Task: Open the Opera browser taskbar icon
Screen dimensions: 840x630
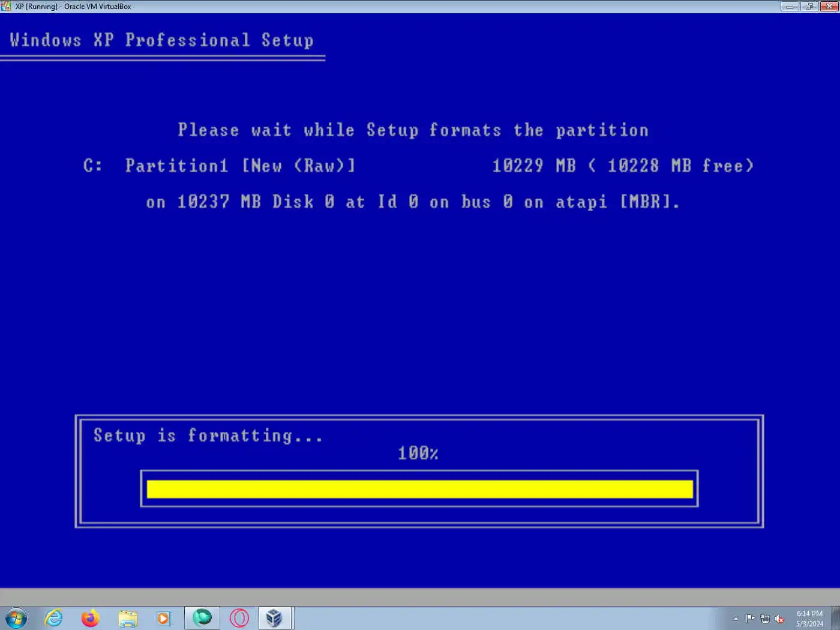Action: pos(239,618)
